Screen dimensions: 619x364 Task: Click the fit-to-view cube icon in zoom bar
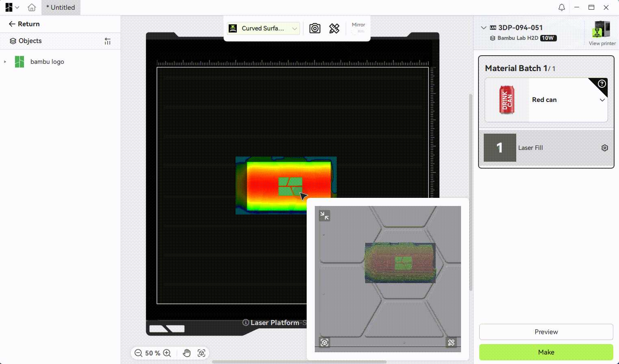(x=201, y=353)
